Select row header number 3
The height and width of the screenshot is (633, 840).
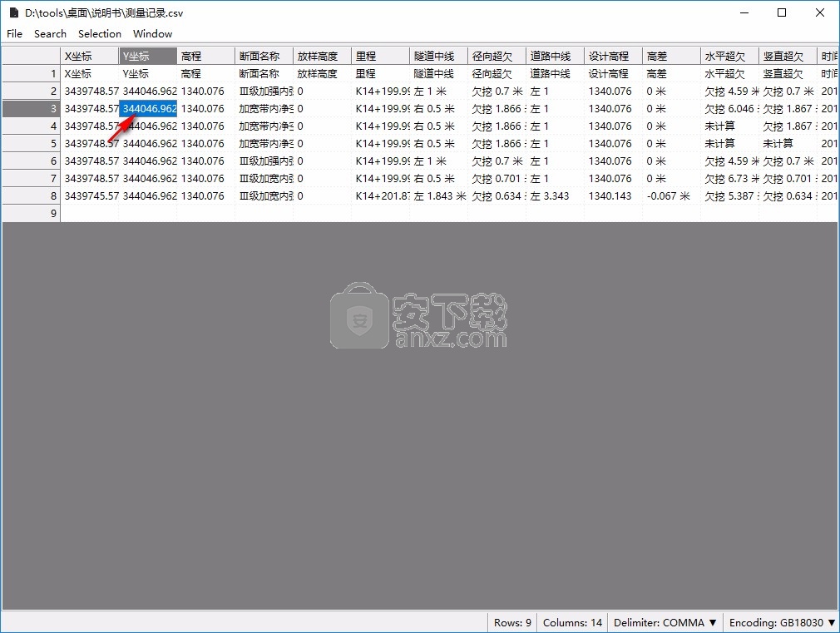tap(31, 109)
